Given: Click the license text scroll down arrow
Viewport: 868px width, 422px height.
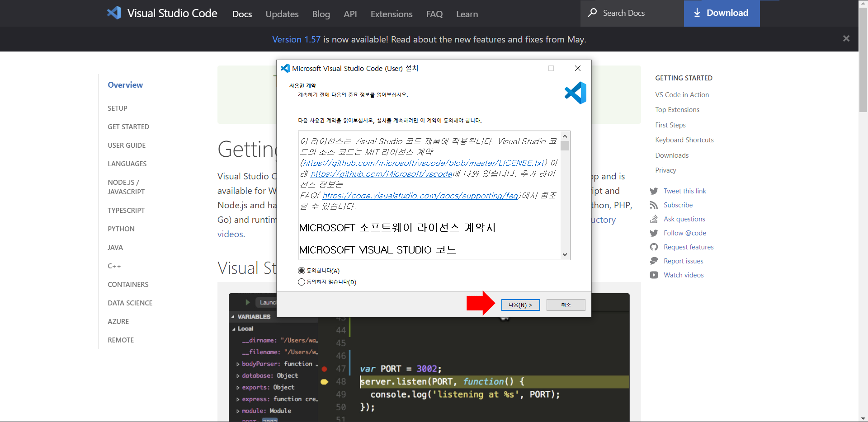Looking at the screenshot, I should pos(565,254).
